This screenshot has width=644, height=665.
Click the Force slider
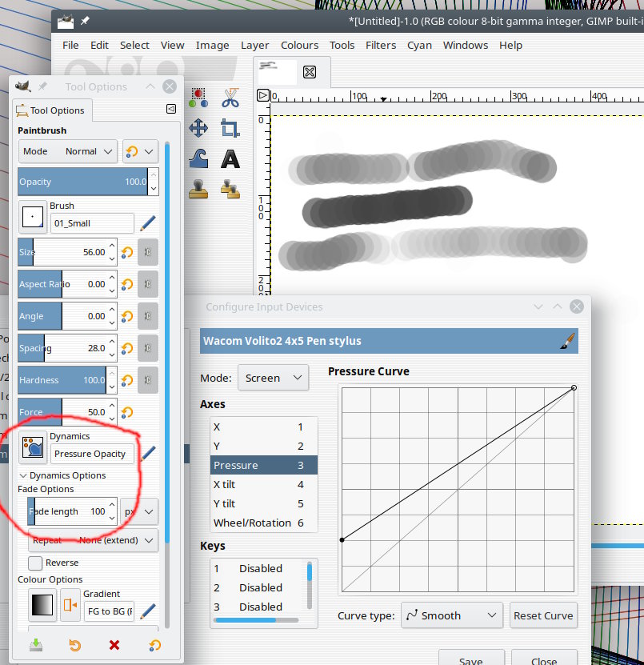(62, 412)
